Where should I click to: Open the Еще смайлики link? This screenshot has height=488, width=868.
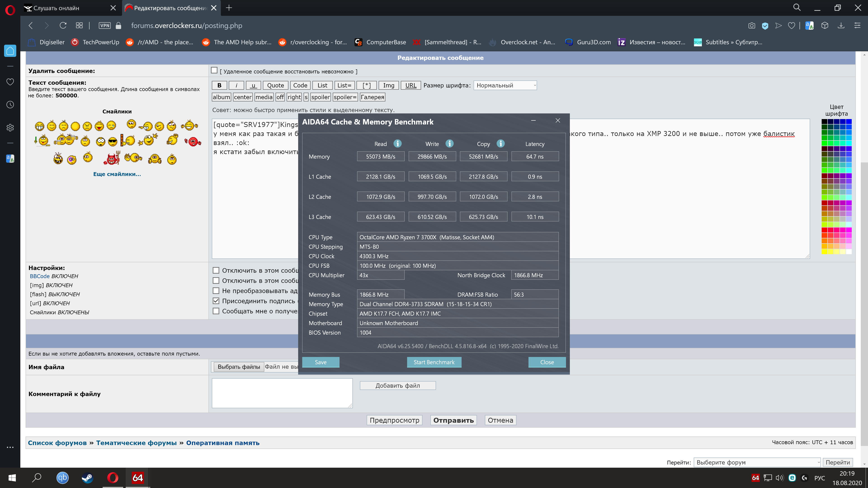(x=117, y=174)
